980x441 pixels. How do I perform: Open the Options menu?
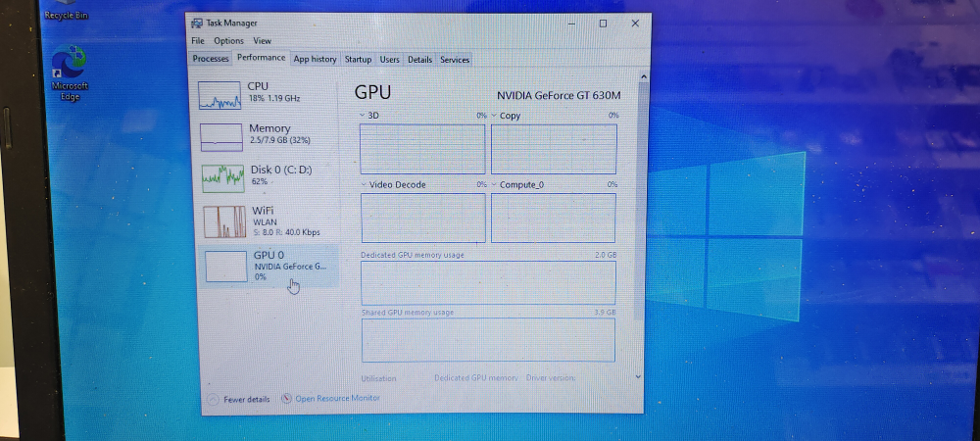tap(228, 40)
